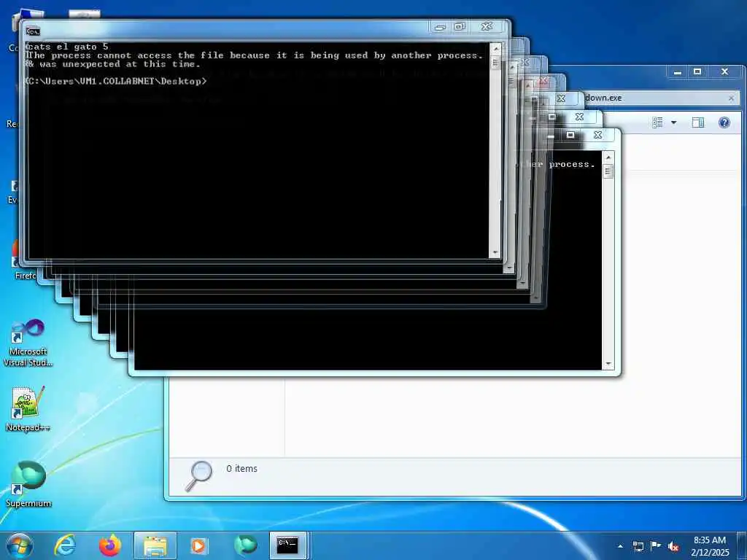The width and height of the screenshot is (747, 560).
Task: Click scroll down arrow in front console
Action: 495,252
